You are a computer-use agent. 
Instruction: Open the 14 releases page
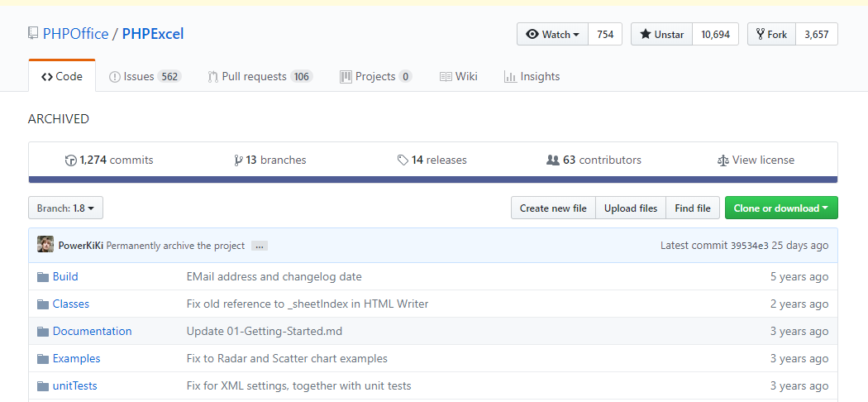point(432,160)
